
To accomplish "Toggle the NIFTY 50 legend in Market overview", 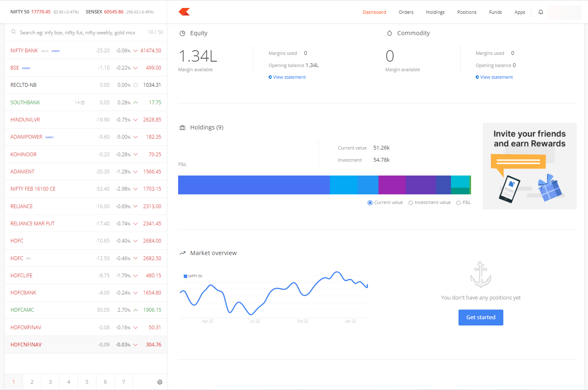I will click(192, 276).
